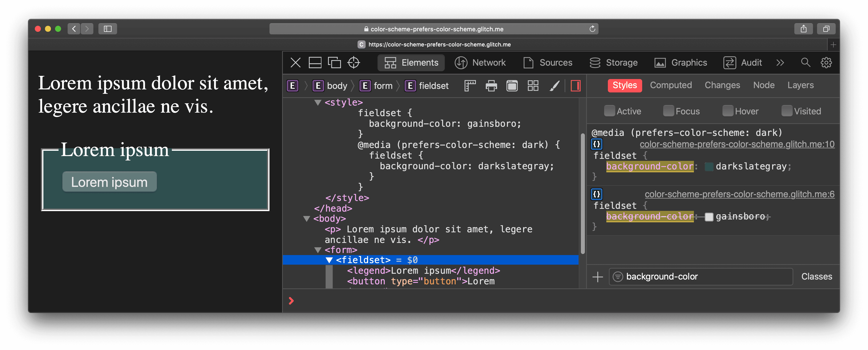Image resolution: width=868 pixels, height=350 pixels.
Task: Open the Changes panel tab
Action: (722, 85)
